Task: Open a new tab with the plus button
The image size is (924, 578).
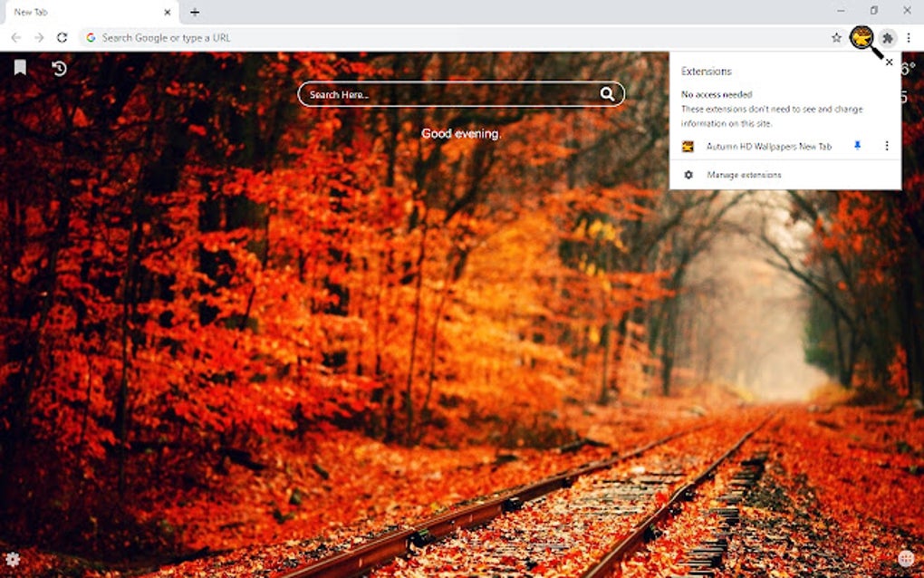Action: coord(195,12)
